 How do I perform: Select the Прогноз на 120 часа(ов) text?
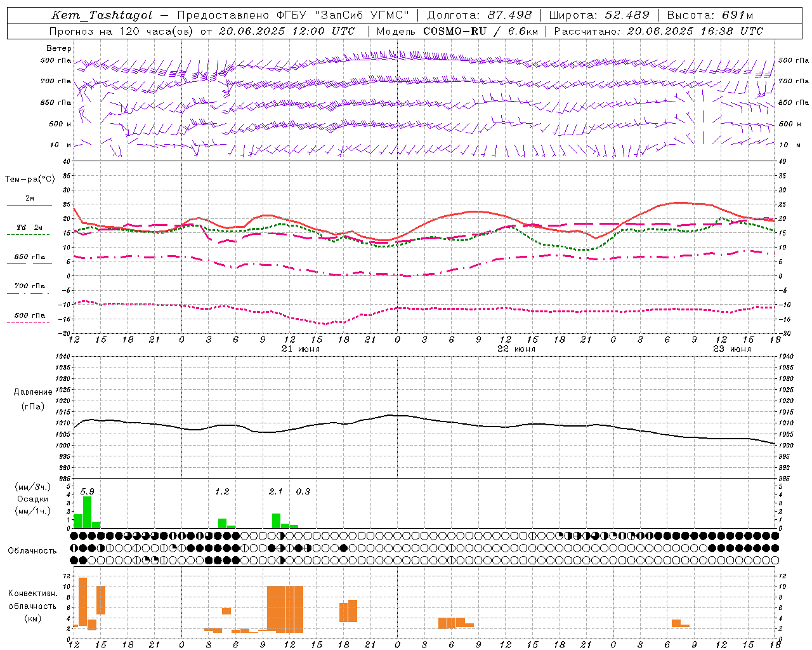click(x=122, y=31)
